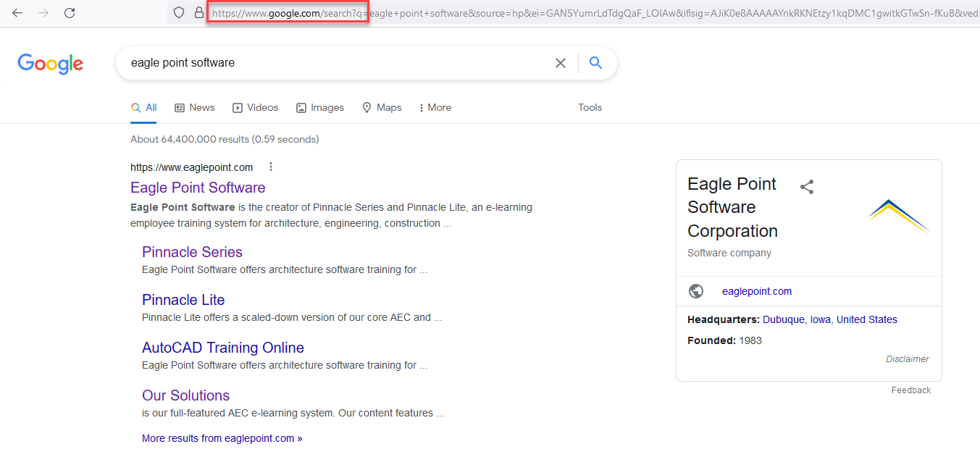This screenshot has height=465, width=980.
Task: Open the three-dot menu beside eaglepoint.com URL
Action: point(271,167)
